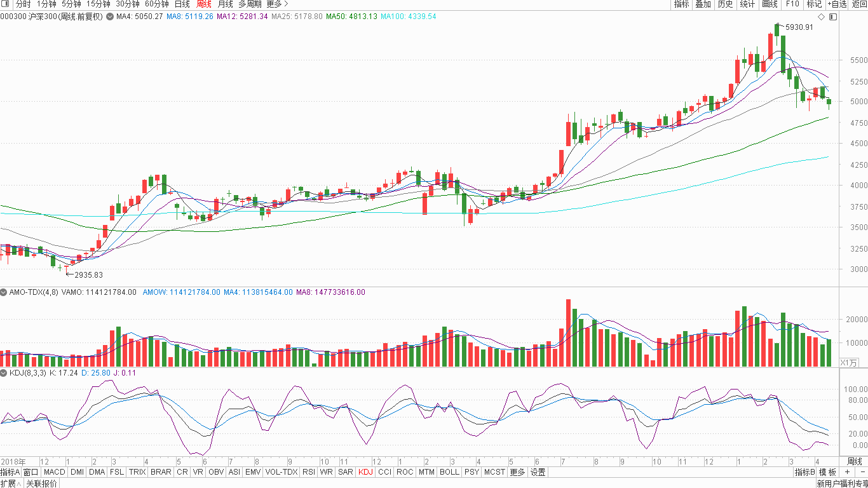Switch the indicator to CCI
The image size is (868, 488).
point(384,472)
